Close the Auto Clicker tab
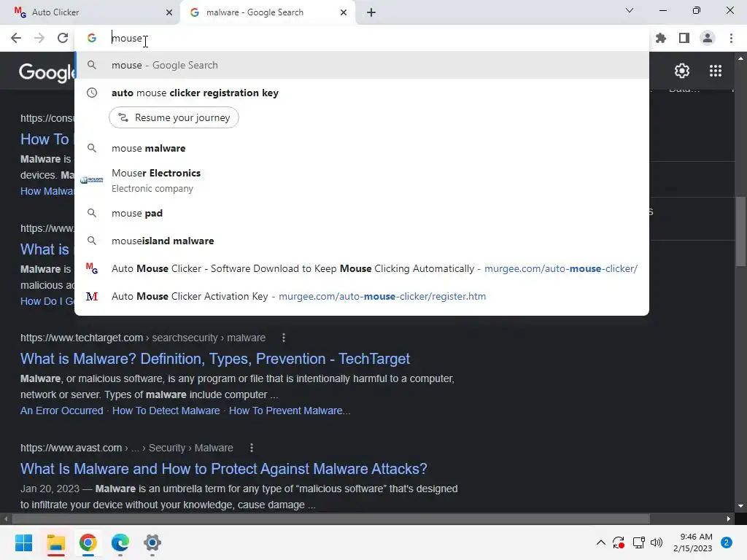The image size is (747, 560). tap(169, 12)
